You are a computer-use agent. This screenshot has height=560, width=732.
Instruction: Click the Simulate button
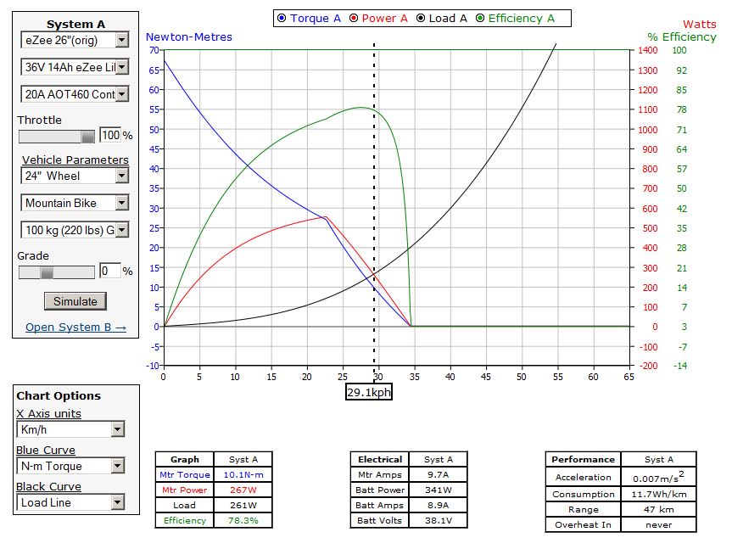pyautogui.click(x=75, y=301)
